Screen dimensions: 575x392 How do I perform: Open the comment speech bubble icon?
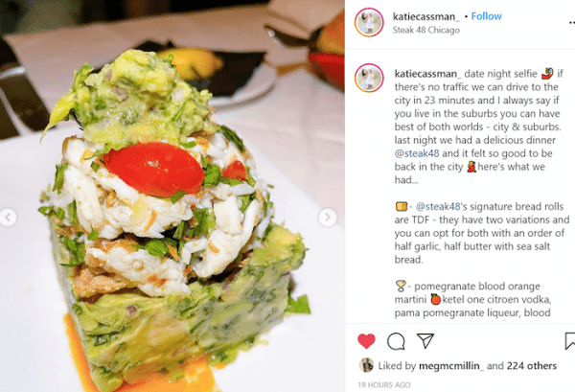tap(396, 341)
